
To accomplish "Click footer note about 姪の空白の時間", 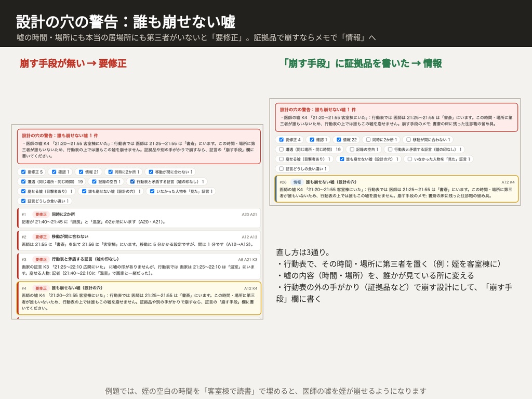I will 265,391.
